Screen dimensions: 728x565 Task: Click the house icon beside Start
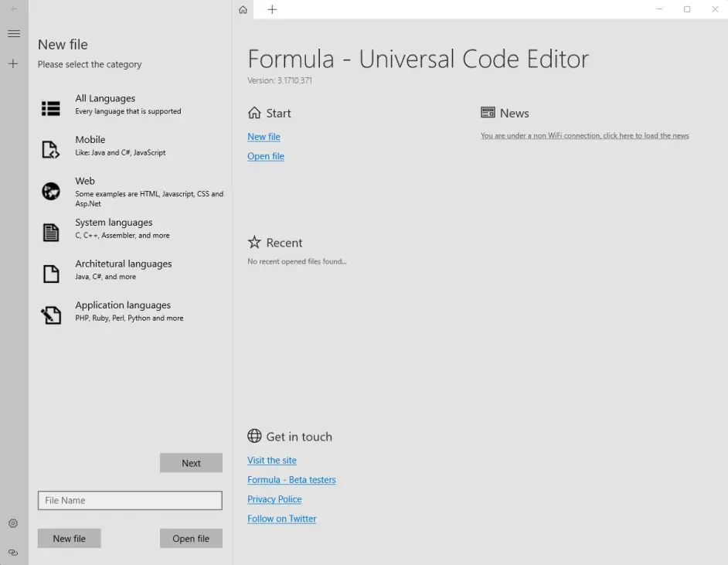tap(254, 113)
